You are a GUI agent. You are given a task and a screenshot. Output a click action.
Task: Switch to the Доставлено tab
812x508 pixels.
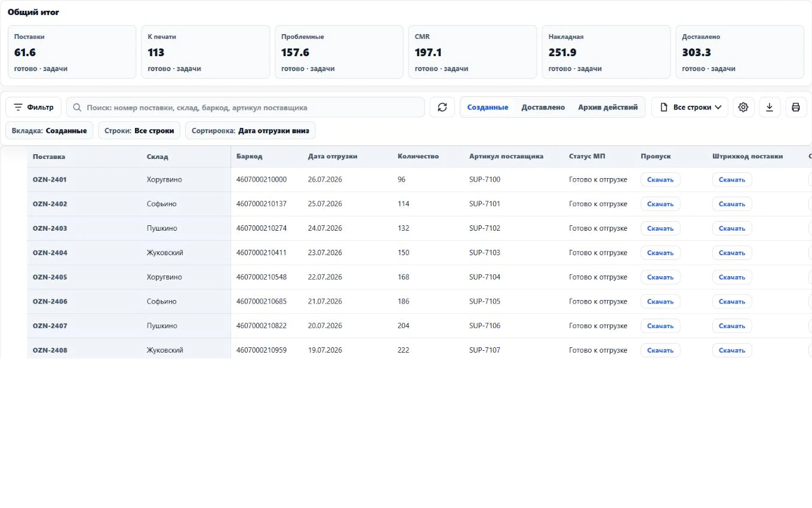[x=543, y=108]
